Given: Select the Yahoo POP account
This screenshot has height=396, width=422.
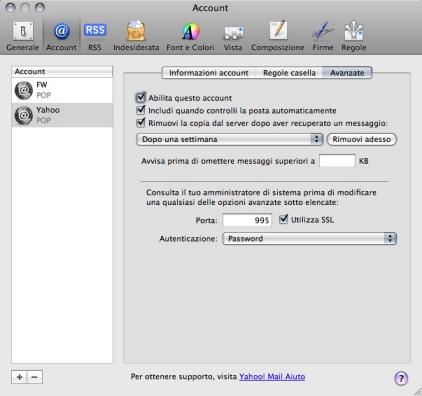Looking at the screenshot, I should (x=62, y=115).
